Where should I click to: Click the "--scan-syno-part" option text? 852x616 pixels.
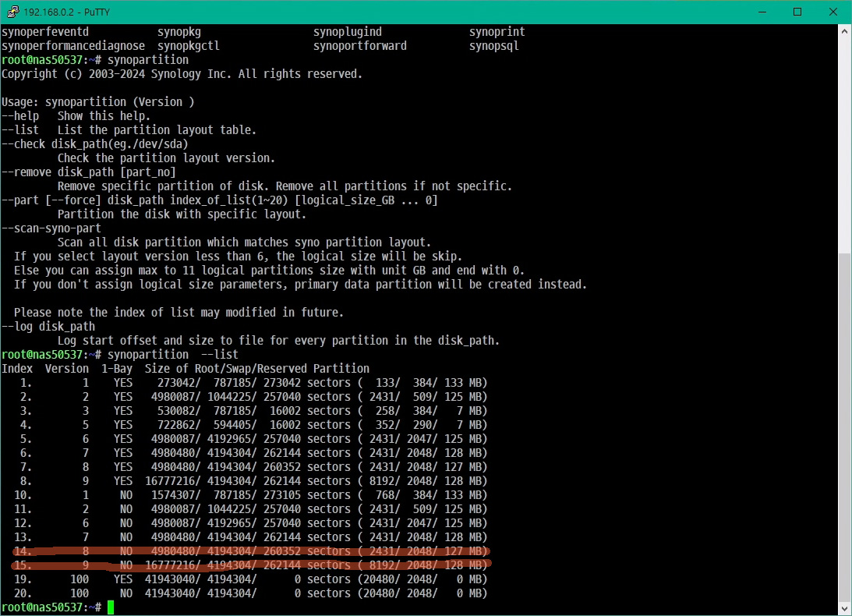click(x=51, y=228)
